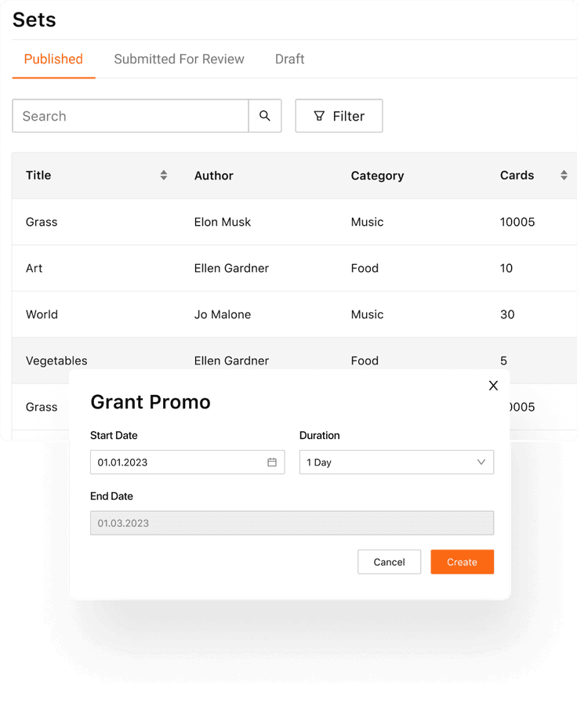Click the Cancel button
588x707 pixels.
coord(389,562)
